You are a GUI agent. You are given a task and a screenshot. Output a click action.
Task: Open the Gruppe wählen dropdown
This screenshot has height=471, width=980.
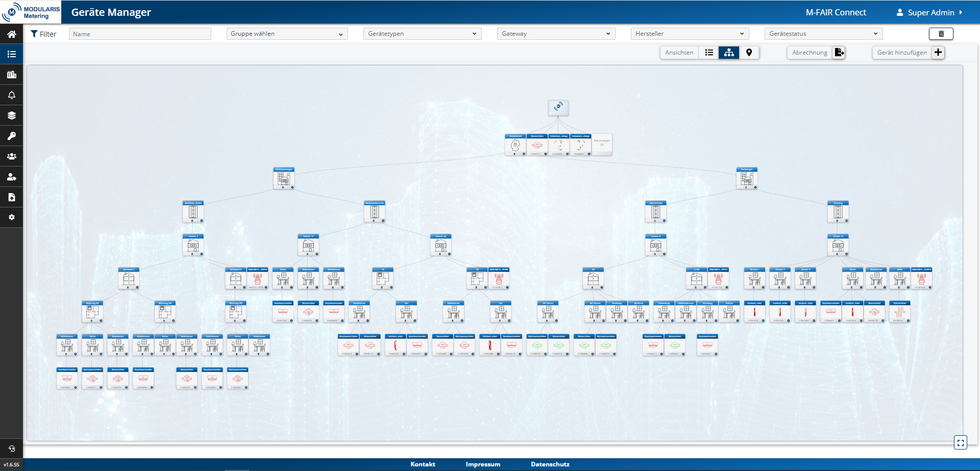click(x=286, y=34)
